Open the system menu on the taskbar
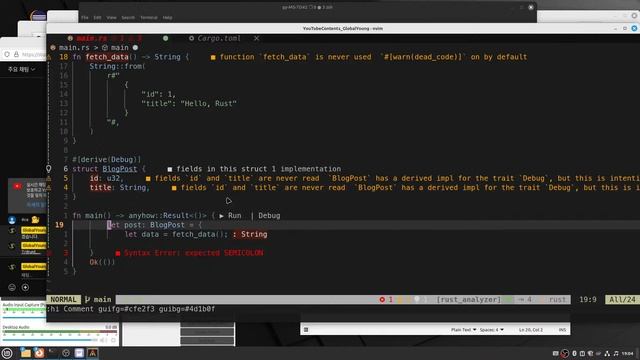 pyautogui.click(x=7, y=353)
